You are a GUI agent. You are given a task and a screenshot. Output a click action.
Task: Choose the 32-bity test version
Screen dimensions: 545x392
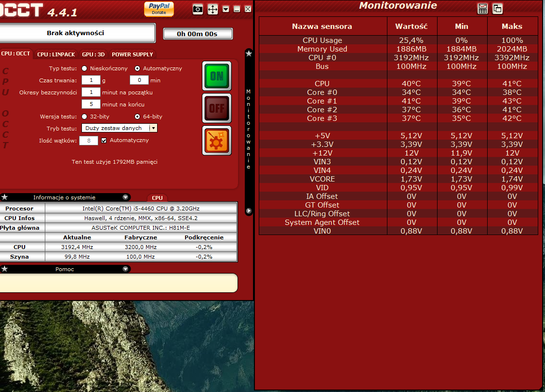(x=84, y=117)
